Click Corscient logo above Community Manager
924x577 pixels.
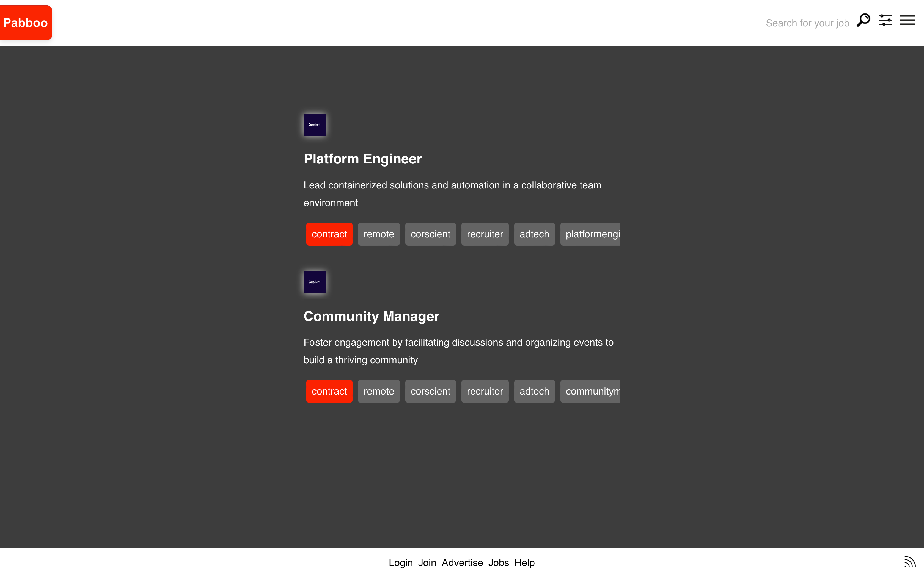click(314, 282)
